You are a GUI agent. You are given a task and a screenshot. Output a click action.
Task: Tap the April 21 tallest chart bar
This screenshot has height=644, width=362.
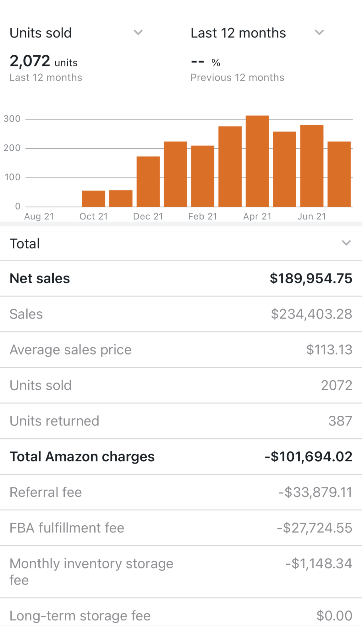pyautogui.click(x=257, y=161)
